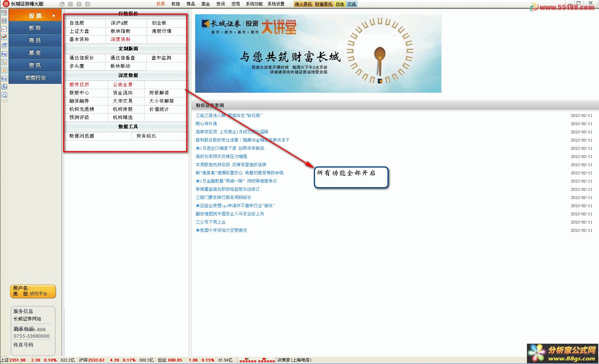Open news 三公司下周上会
This screenshot has width=599, height=364.
(210, 222)
